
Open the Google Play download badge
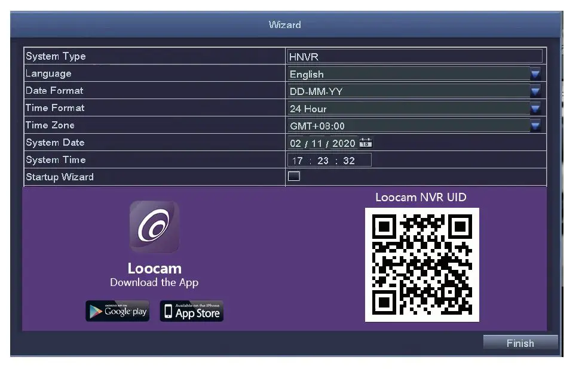(x=117, y=311)
